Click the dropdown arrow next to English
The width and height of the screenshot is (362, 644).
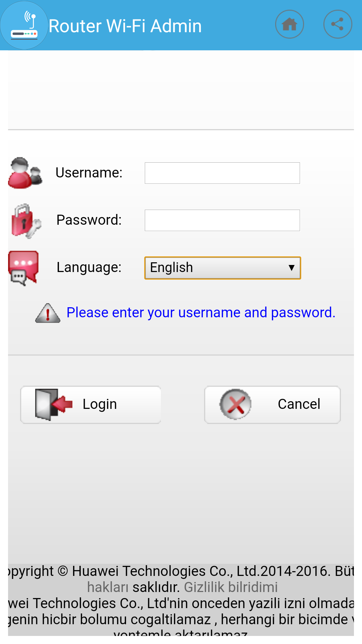[x=291, y=268]
